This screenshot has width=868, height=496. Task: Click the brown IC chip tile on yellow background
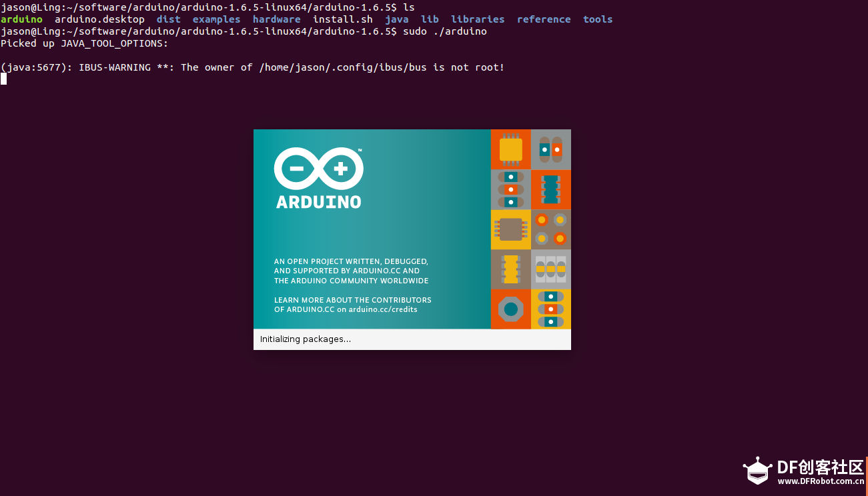pyautogui.click(x=511, y=229)
